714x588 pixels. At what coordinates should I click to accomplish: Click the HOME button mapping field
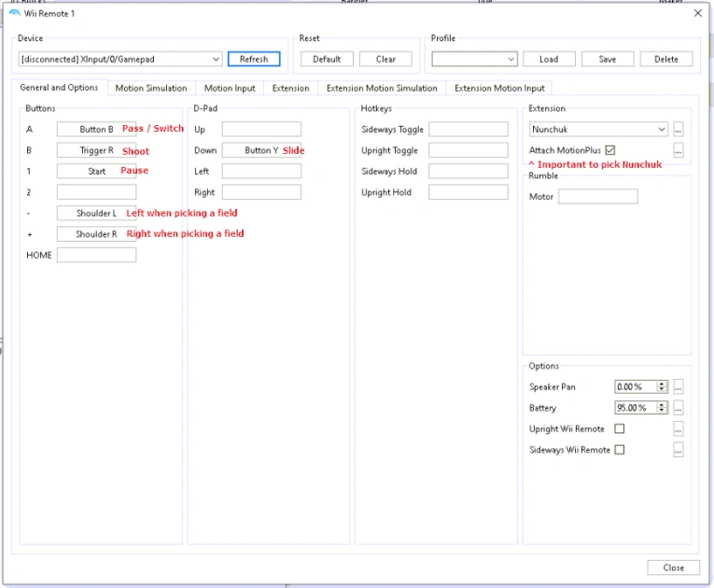pyautogui.click(x=96, y=255)
